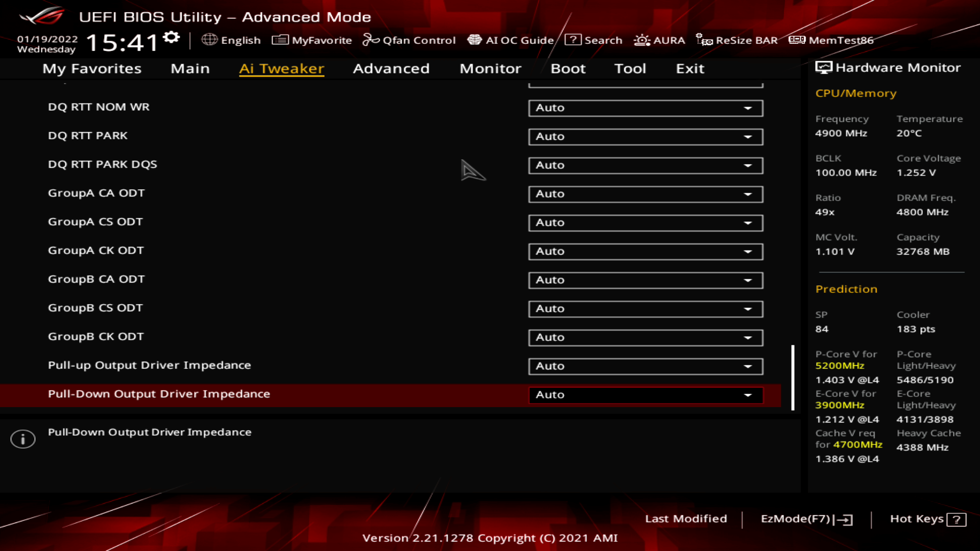Image resolution: width=980 pixels, height=551 pixels.
Task: Switch to Ai Tweaker tab
Action: coord(281,68)
